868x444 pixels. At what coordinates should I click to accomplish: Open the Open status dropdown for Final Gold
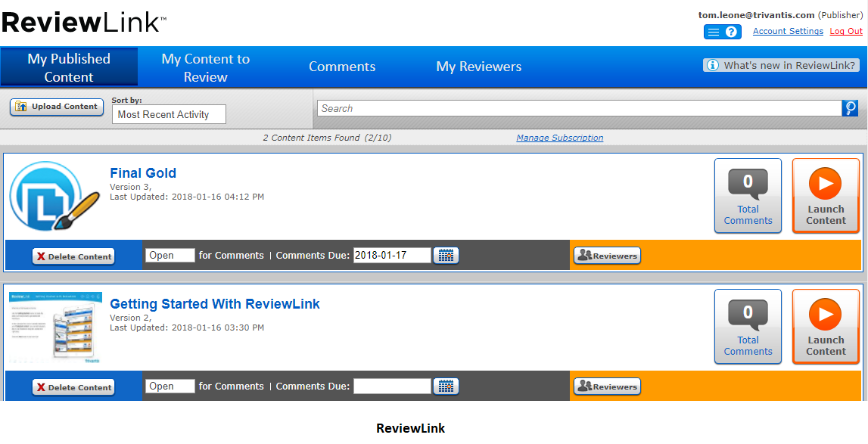pos(170,255)
